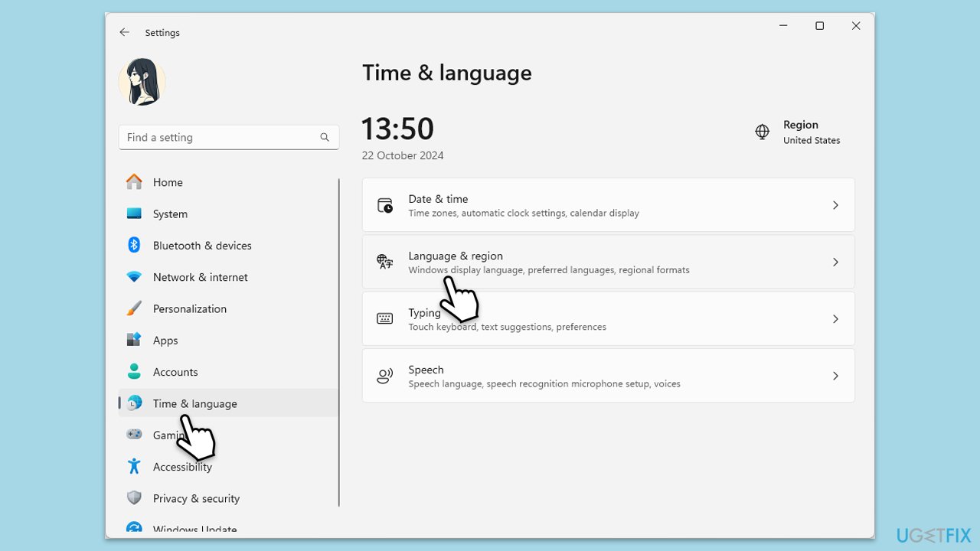Maximize the Settings window
This screenshot has width=980, height=551.
click(x=820, y=26)
